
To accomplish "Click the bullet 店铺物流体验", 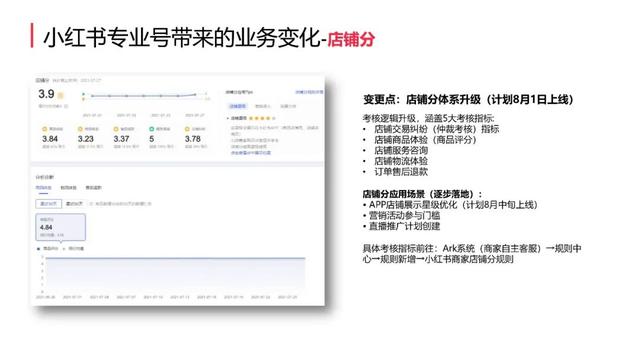I will 401,161.
